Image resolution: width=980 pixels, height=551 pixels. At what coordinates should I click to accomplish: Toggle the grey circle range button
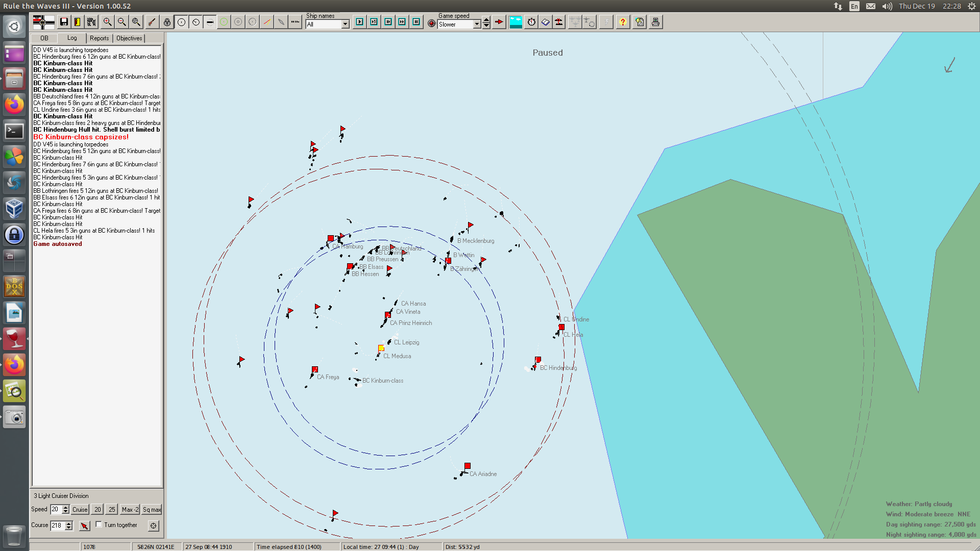253,22
